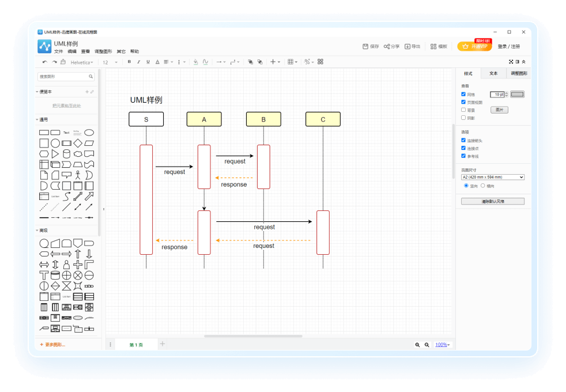This screenshot has width=566, height=392.
Task: Open the file (文件) menu
Action: (58, 51)
